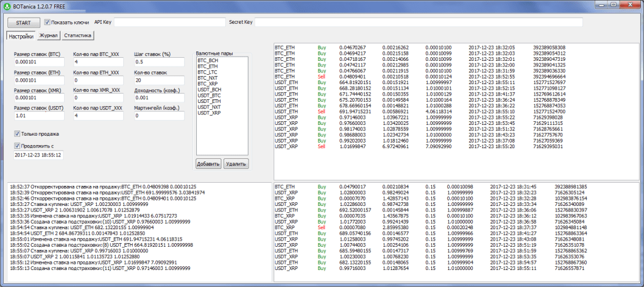The height and width of the screenshot is (287, 644).
Task: Select BTC_XRP in currency pairs list
Action: tap(222, 84)
